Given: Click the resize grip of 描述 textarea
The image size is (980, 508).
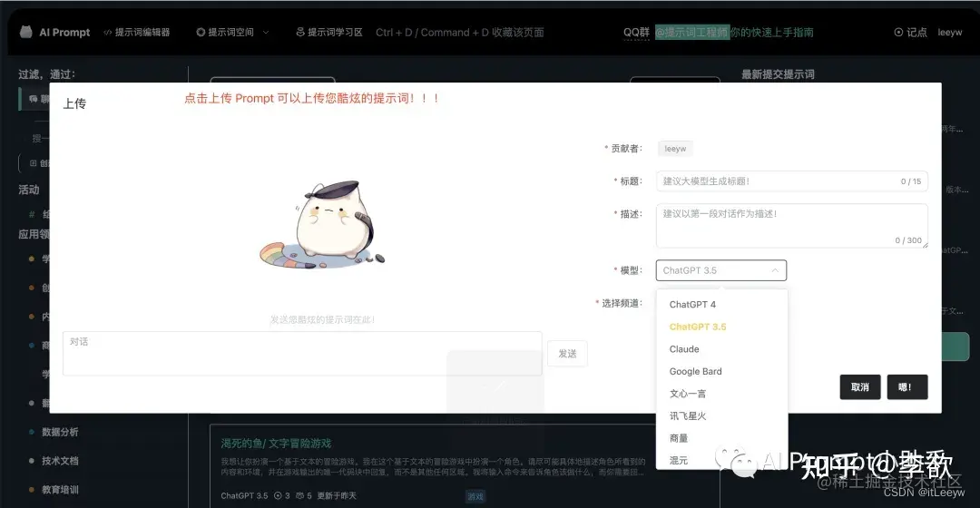Looking at the screenshot, I should 925,245.
